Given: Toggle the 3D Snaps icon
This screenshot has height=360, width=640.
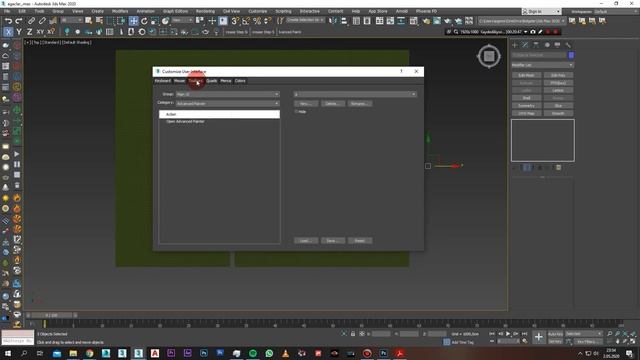Looking at the screenshot, I should click(235, 21).
